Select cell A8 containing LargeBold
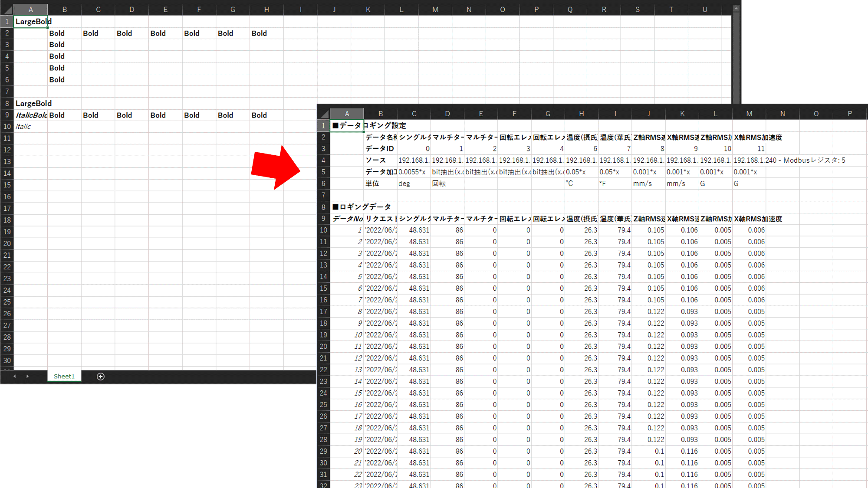 point(31,103)
